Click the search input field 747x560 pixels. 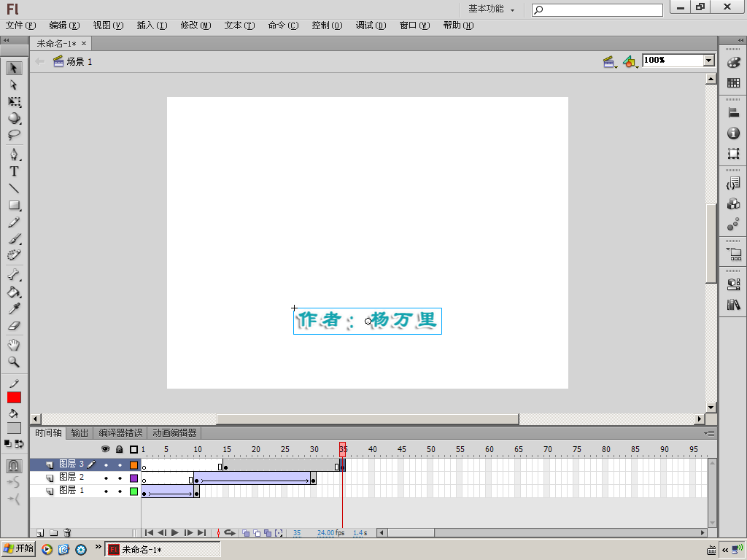(x=597, y=9)
